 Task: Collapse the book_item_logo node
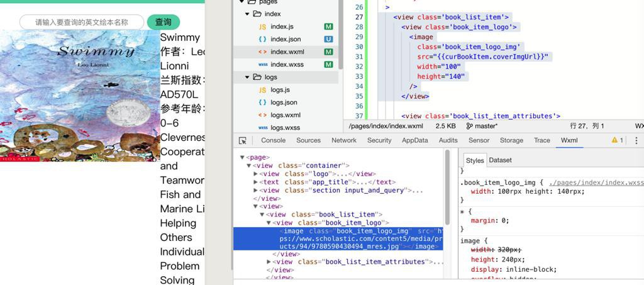coord(269,223)
